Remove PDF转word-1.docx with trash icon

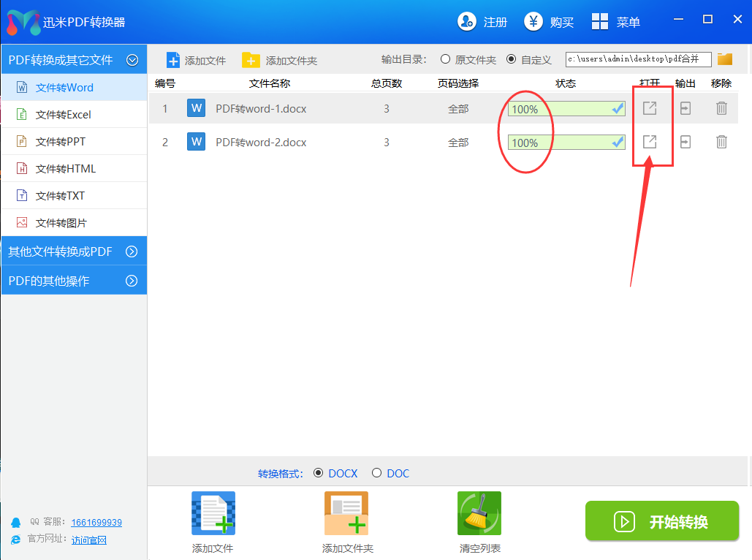[x=721, y=108]
